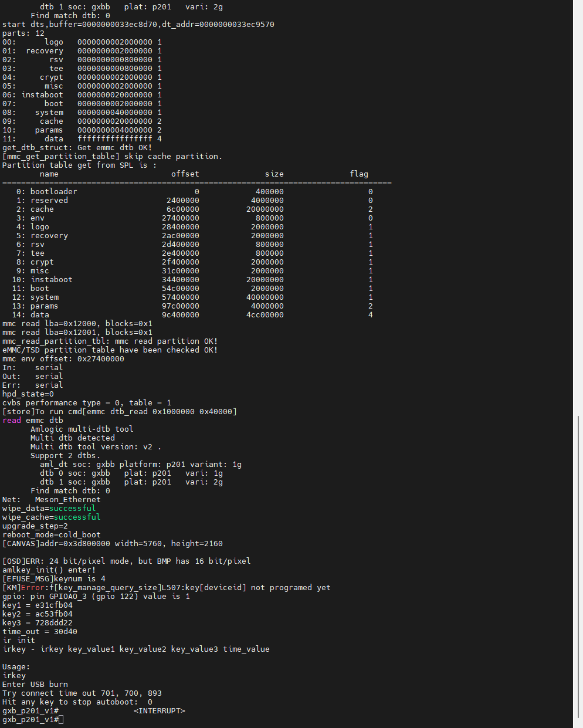Click the 'mmc read lba=0x12001' line

click(77, 333)
